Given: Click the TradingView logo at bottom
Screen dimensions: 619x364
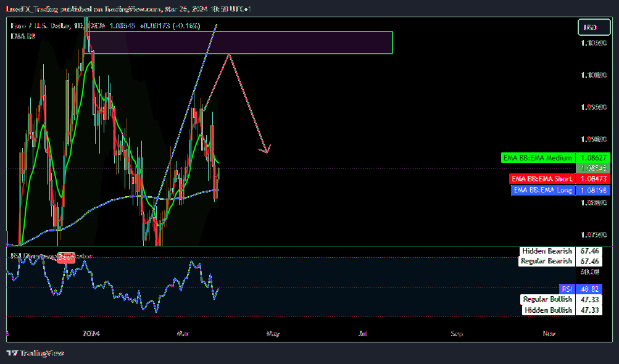Looking at the screenshot, I should tap(35, 353).
